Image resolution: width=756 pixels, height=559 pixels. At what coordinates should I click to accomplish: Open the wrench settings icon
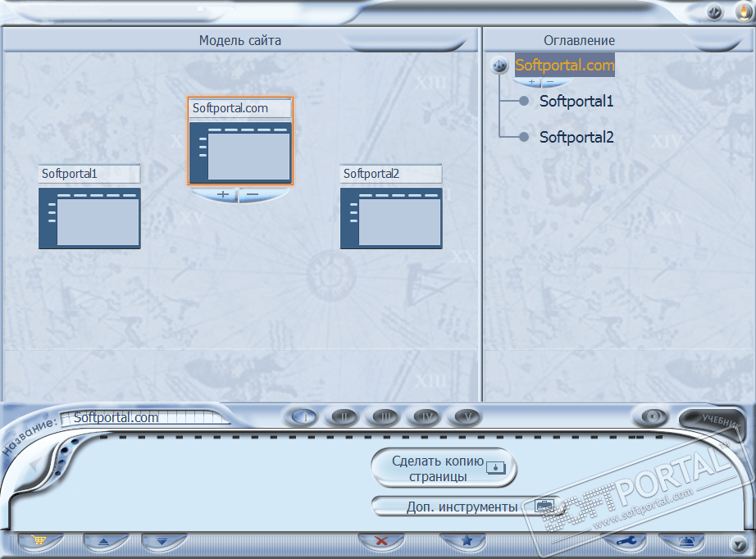(x=626, y=541)
